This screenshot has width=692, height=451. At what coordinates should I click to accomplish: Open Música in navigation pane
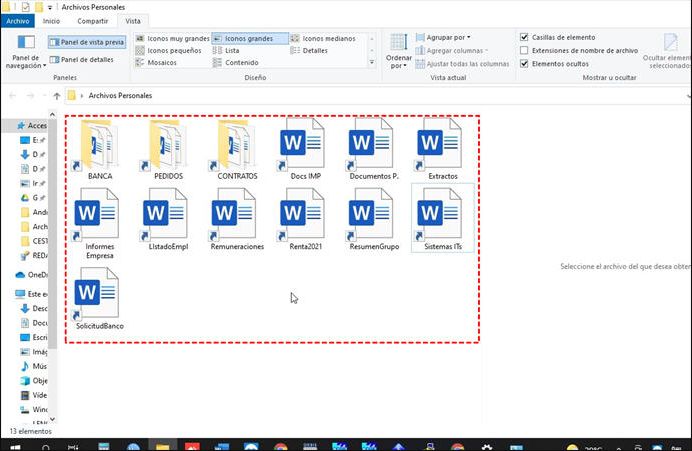(34, 366)
